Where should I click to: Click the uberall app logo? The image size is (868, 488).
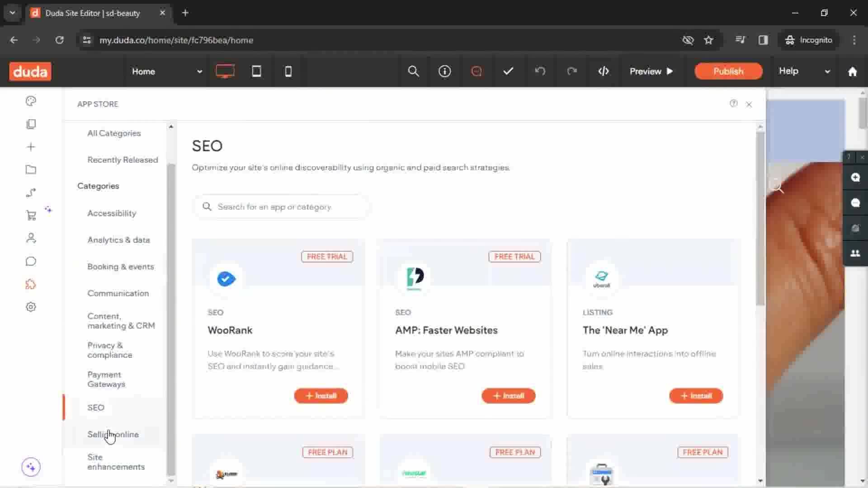(x=602, y=279)
